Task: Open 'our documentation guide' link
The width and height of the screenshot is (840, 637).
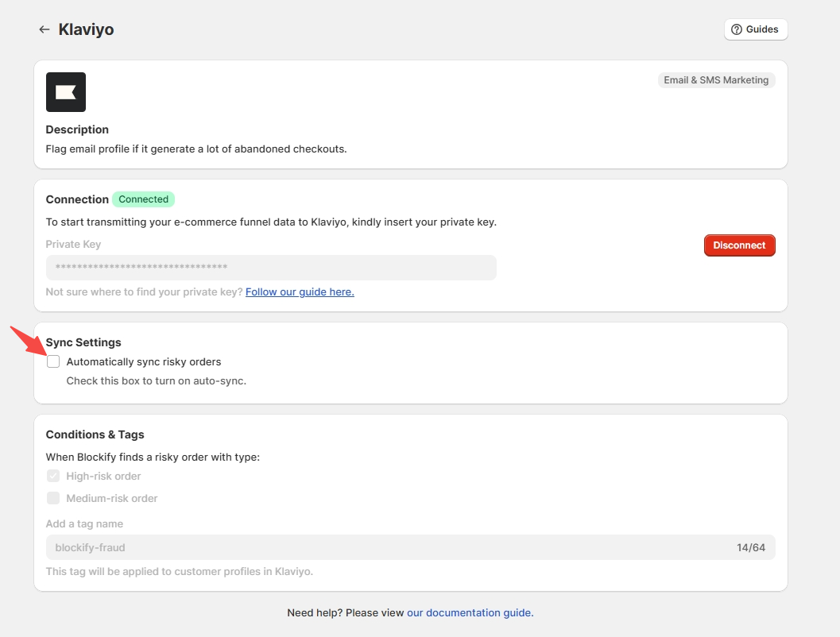Action: (x=470, y=613)
